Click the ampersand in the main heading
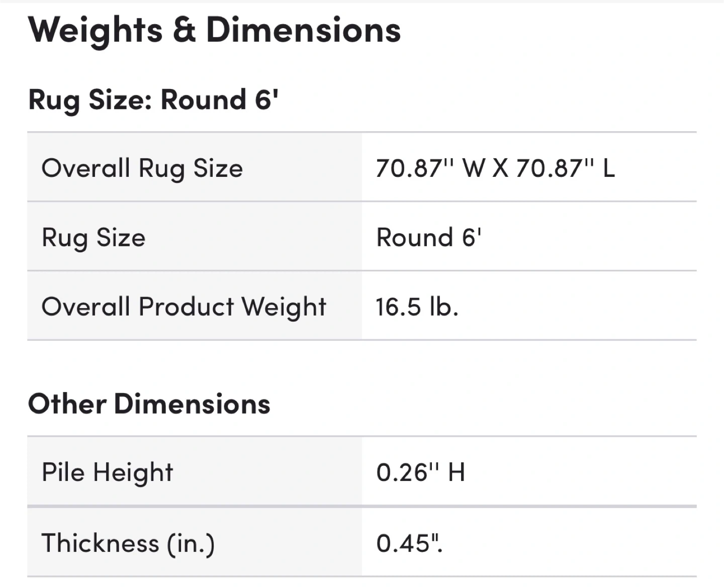724x588 pixels. click(x=184, y=30)
